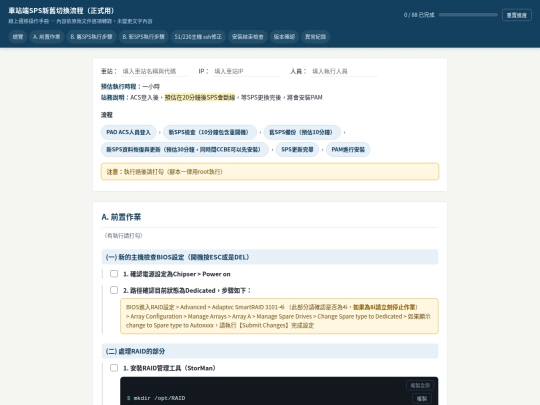Image resolution: width=540 pixels, height=405 pixels.
Task: Click the mkdir /opt/RAID command line
Action: (x=159, y=398)
